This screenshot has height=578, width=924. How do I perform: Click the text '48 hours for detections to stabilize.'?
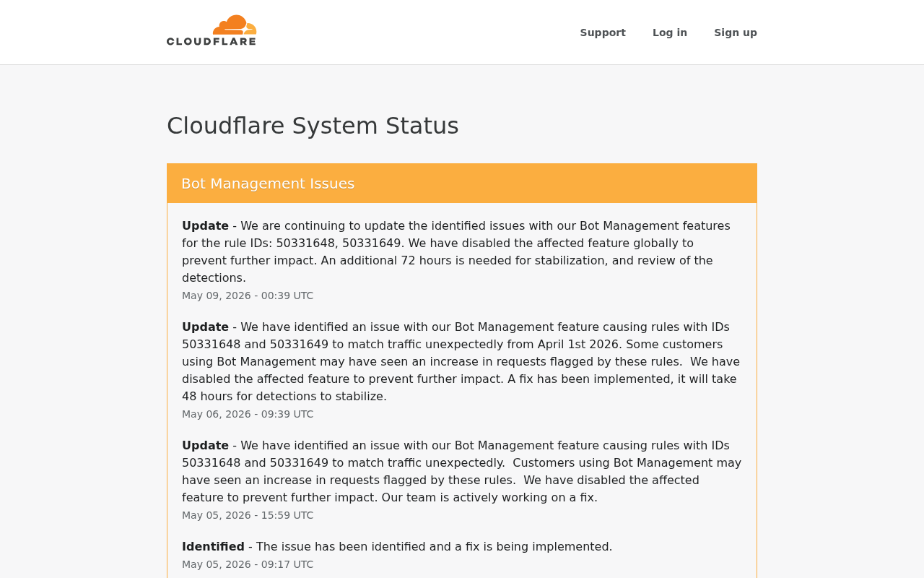click(284, 397)
